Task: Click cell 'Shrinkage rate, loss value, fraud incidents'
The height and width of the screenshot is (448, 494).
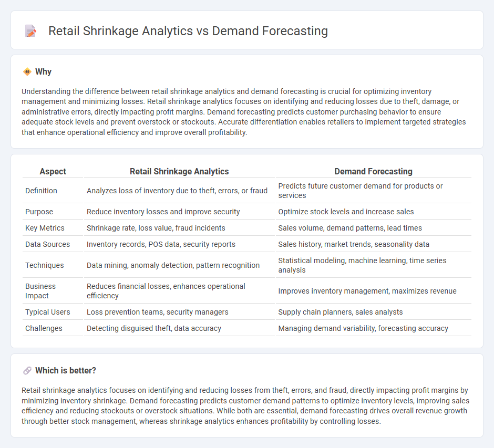Action: [x=179, y=228]
